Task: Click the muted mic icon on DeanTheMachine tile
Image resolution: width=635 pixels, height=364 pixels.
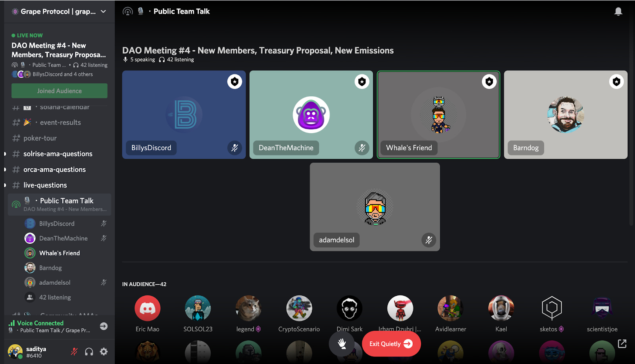Action: coord(362,148)
